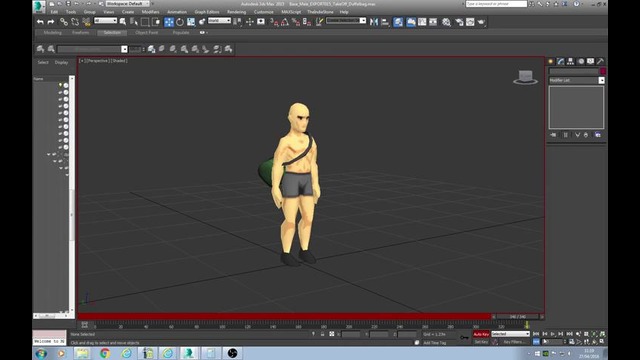Open the Time Configuration dialog

coord(571,342)
